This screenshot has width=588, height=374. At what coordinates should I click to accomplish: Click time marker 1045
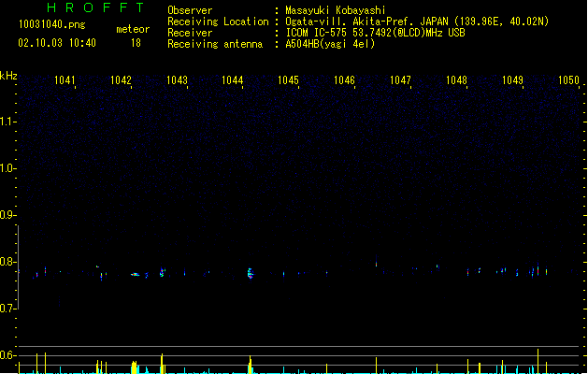288,80
